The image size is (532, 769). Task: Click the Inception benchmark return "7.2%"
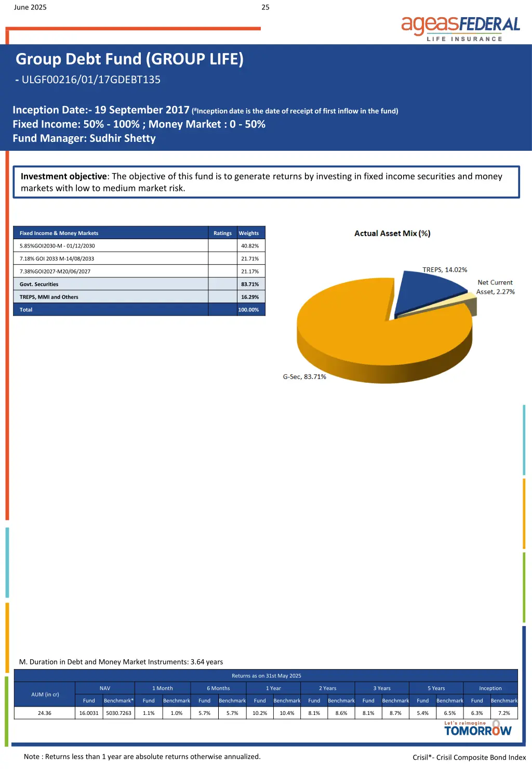[x=504, y=713]
